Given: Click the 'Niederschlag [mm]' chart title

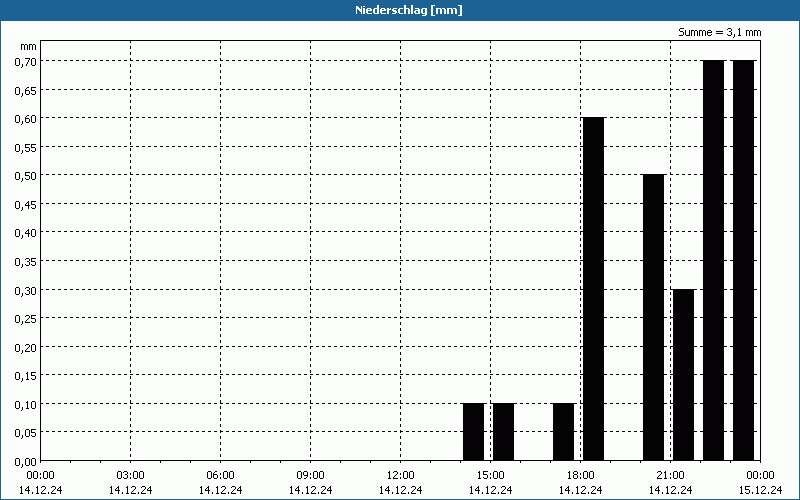Looking at the screenshot, I should [x=409, y=10].
